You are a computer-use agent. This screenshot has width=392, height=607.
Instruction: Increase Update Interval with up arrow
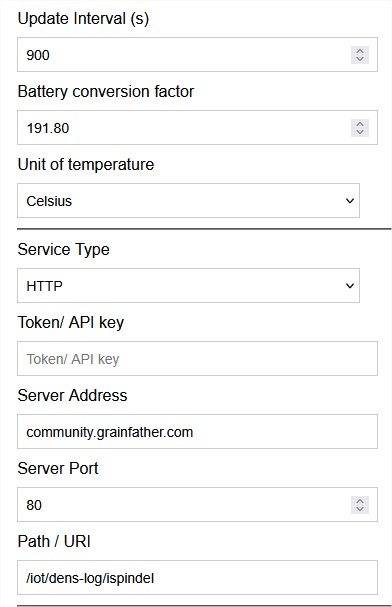coord(360,51)
